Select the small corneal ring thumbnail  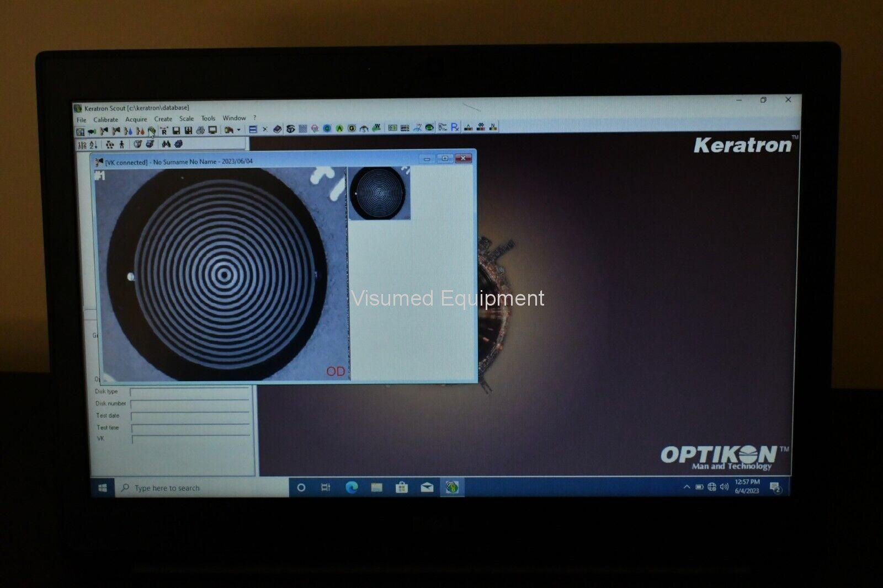(x=380, y=193)
